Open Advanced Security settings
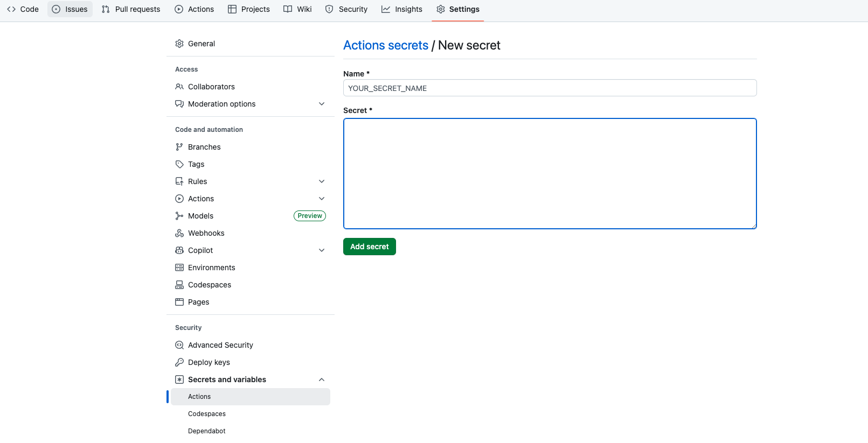Image resolution: width=868 pixels, height=443 pixels. click(251, 345)
